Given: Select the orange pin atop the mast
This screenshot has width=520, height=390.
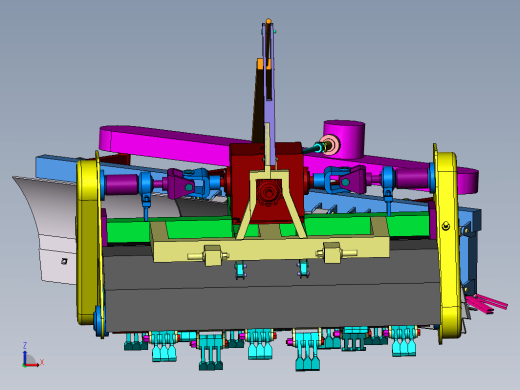Looking at the screenshot, I should click(x=268, y=22).
